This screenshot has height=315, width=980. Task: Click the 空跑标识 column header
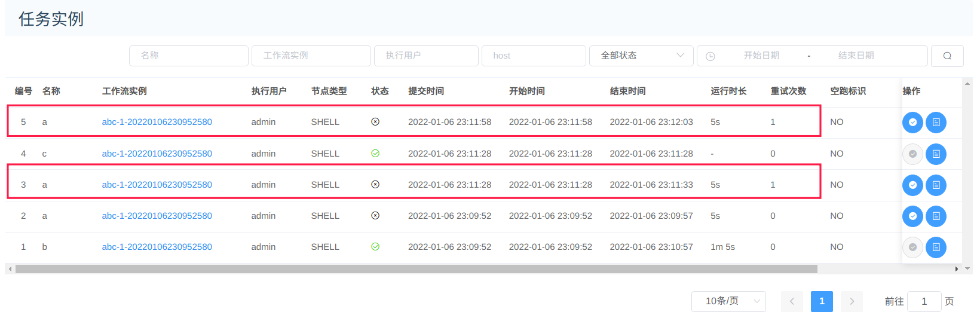[848, 91]
